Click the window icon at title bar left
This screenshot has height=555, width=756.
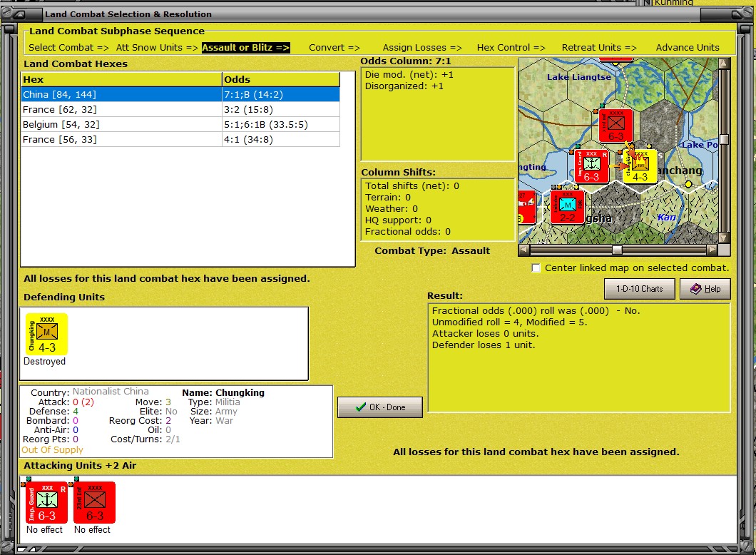[x=19, y=14]
